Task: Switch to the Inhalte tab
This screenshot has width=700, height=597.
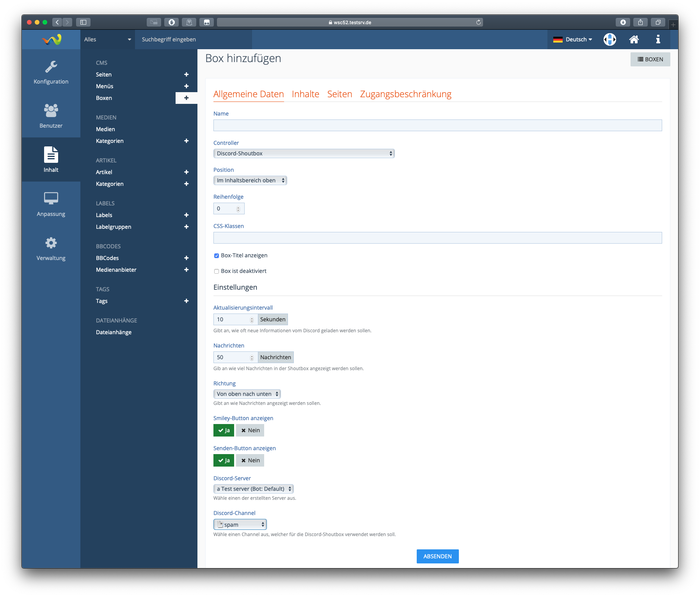Action: coord(305,94)
